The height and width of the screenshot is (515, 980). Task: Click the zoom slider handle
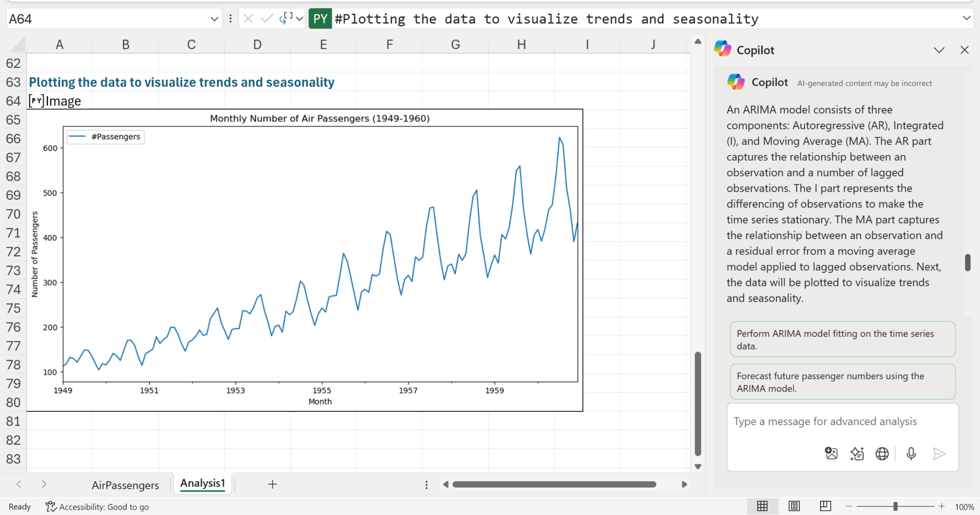tap(895, 506)
